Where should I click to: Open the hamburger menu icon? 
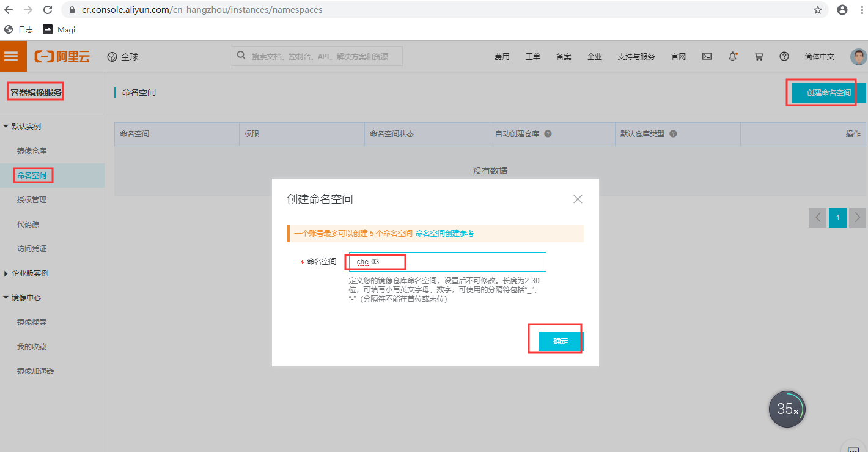click(12, 56)
